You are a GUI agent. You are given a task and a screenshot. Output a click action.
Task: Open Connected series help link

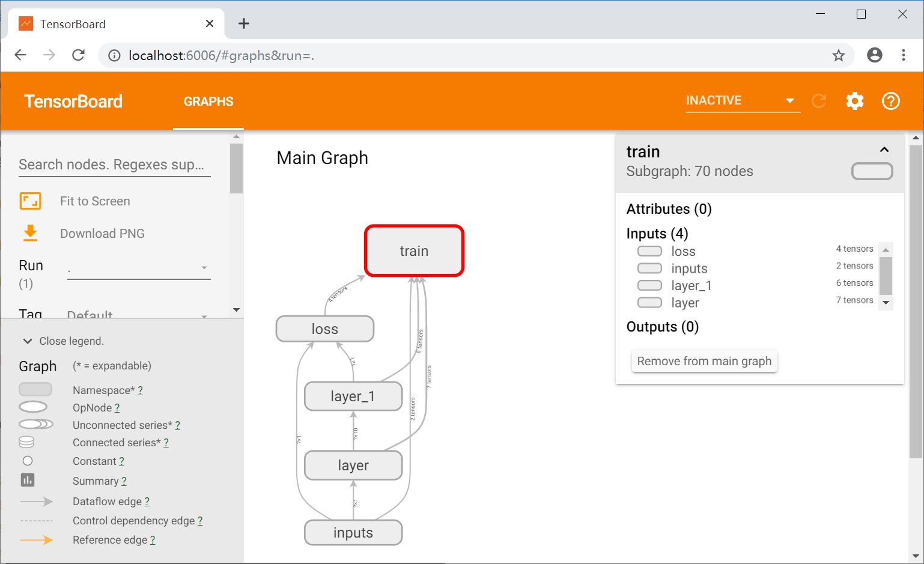(x=166, y=443)
